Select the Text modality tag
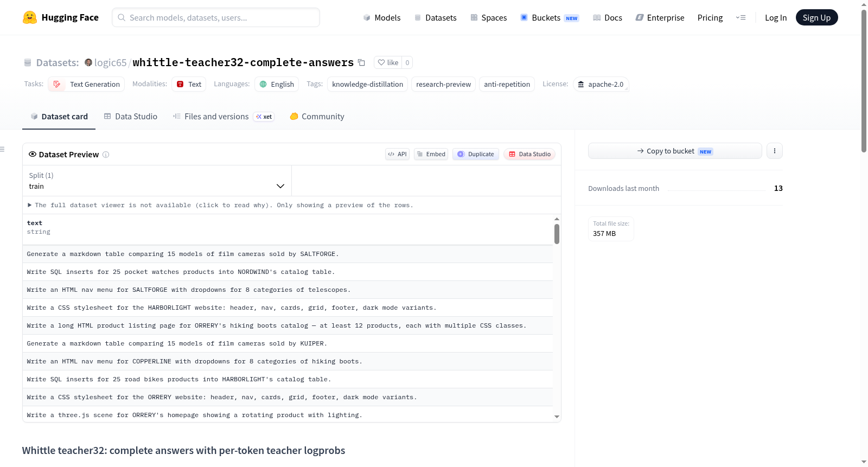This screenshot has height=467, width=868. pos(189,84)
